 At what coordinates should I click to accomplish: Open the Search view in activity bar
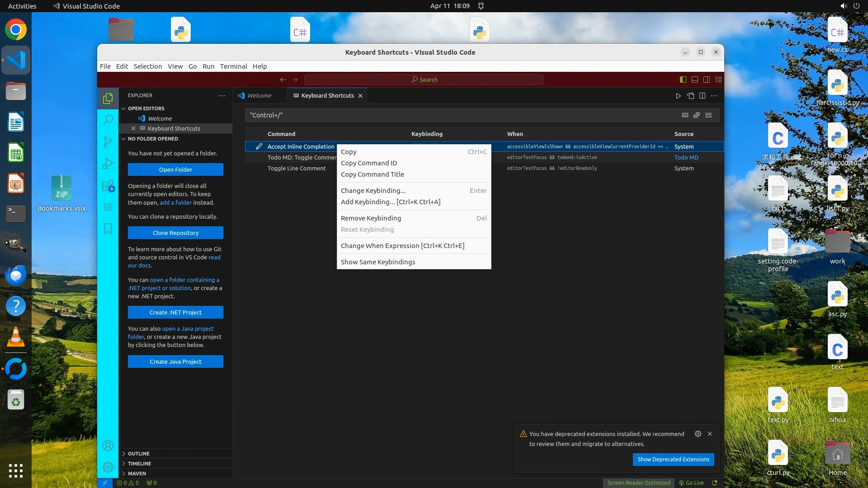[108, 120]
